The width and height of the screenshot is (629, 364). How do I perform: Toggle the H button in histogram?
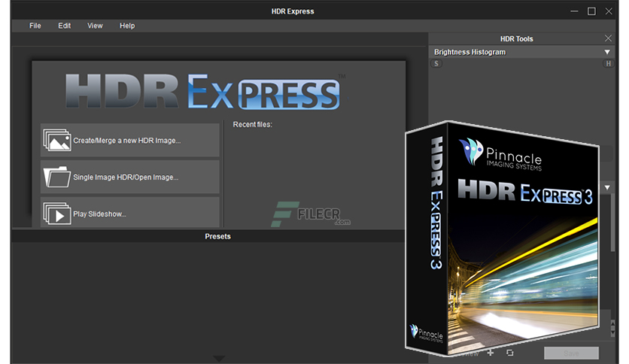click(x=608, y=63)
